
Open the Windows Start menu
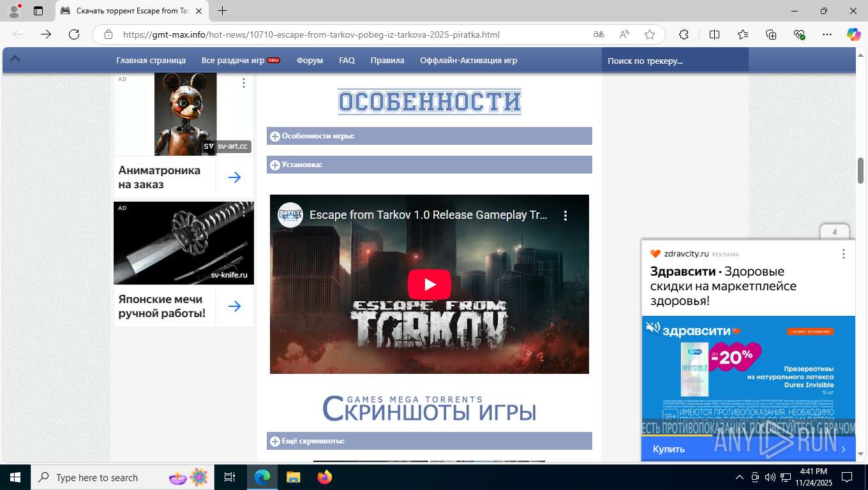(15, 477)
